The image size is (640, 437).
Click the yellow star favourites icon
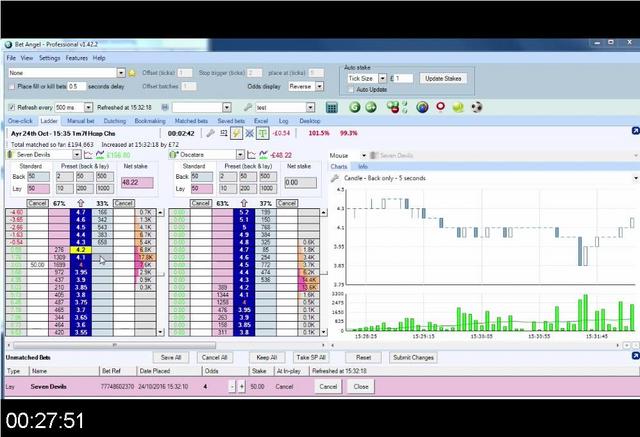pyautogui.click(x=132, y=73)
